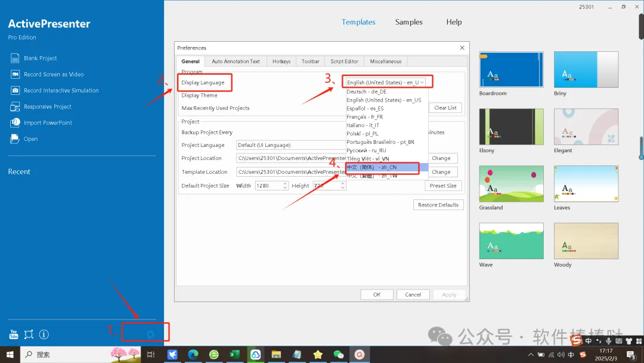Switch to the Script Editor tab
The image size is (644, 363).
click(344, 61)
